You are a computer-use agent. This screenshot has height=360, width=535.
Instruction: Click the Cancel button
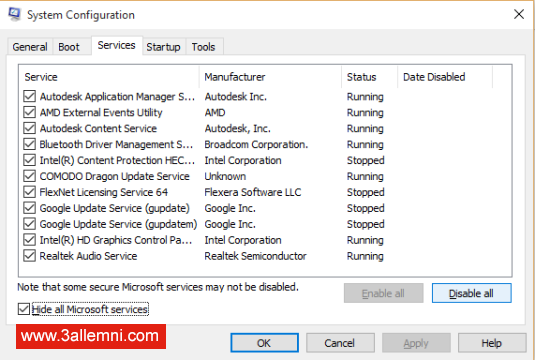click(x=340, y=343)
